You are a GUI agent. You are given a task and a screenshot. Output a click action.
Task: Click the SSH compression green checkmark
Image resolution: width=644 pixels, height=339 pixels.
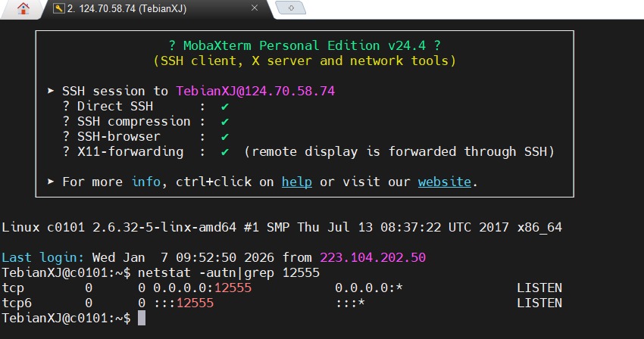coord(225,122)
